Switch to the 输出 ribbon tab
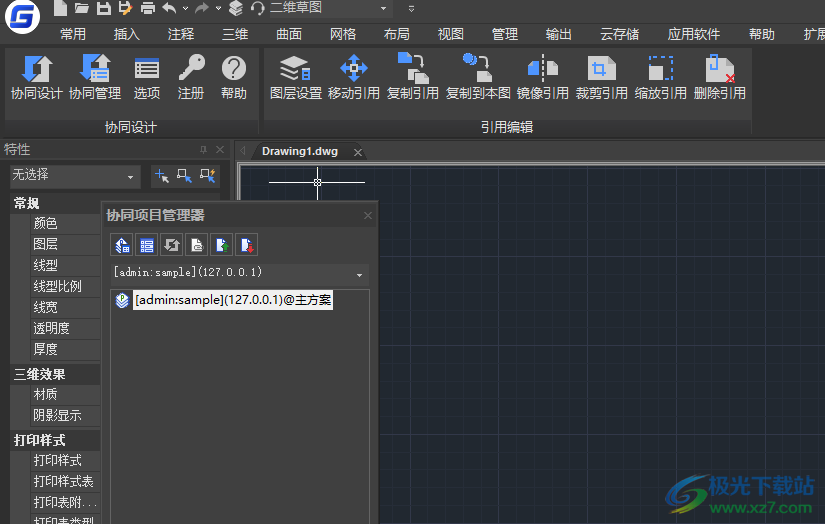 click(x=559, y=34)
